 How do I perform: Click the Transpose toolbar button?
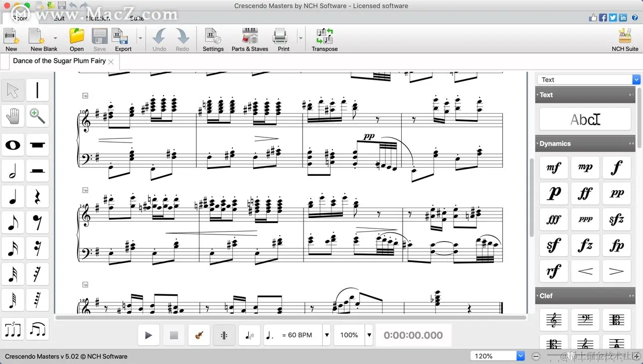pyautogui.click(x=324, y=40)
